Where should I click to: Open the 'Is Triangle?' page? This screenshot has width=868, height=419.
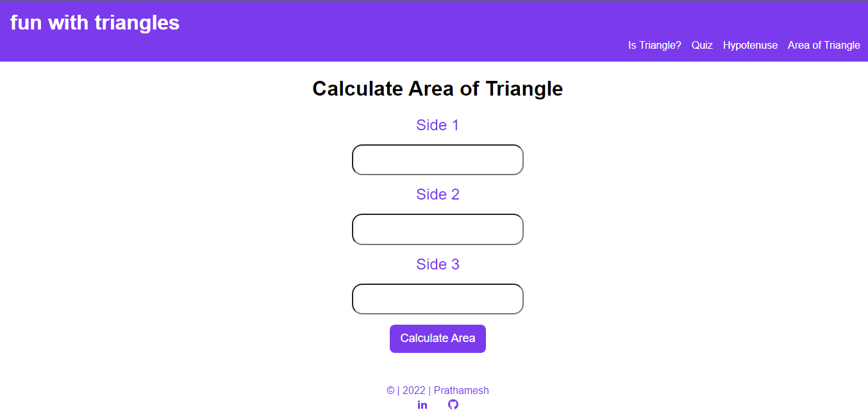[655, 45]
